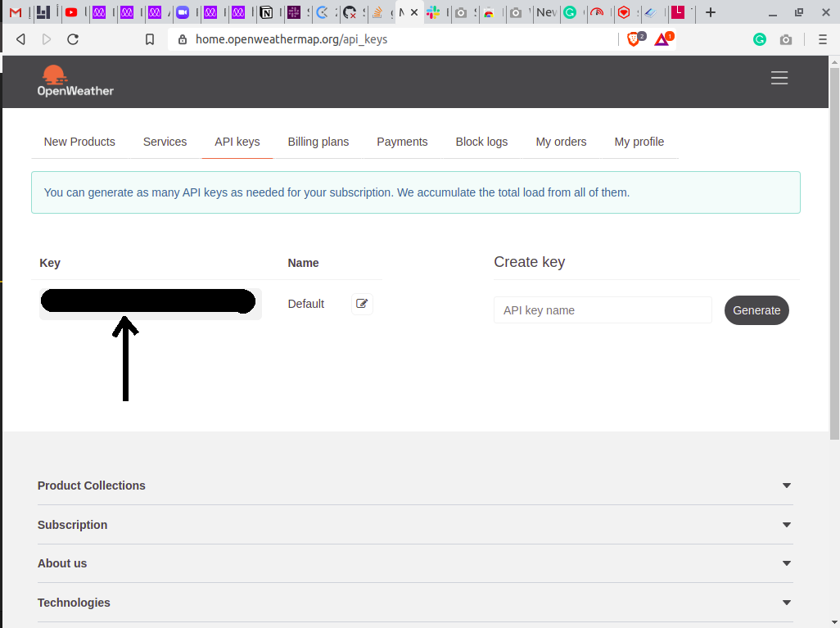Click the API key name field
The height and width of the screenshot is (628, 840).
[603, 310]
